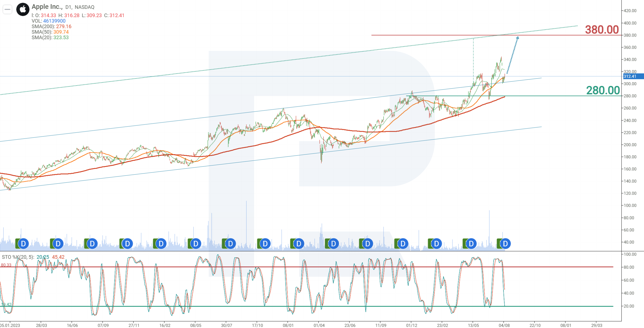Click the 23/06 date on time axis
The width and height of the screenshot is (644, 328).
pos(350,325)
